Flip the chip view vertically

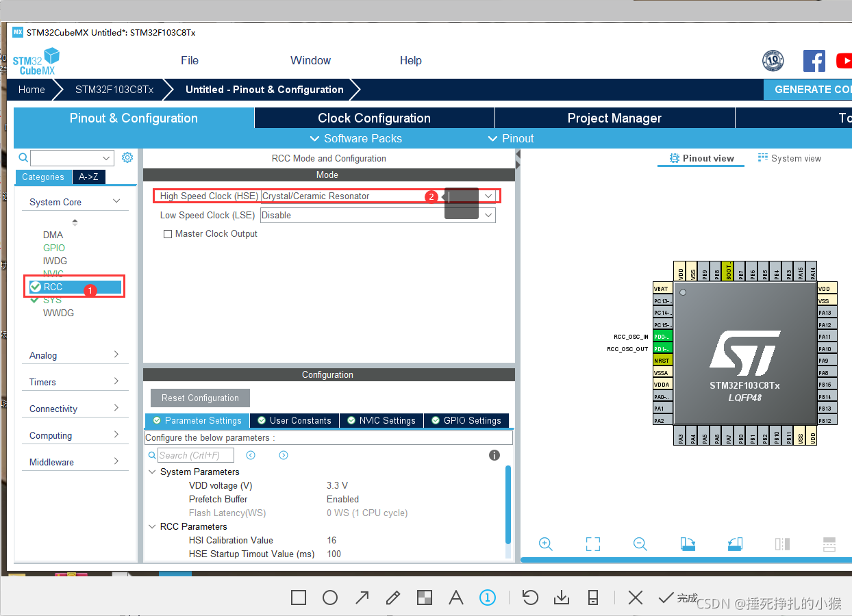pyautogui.click(x=829, y=544)
